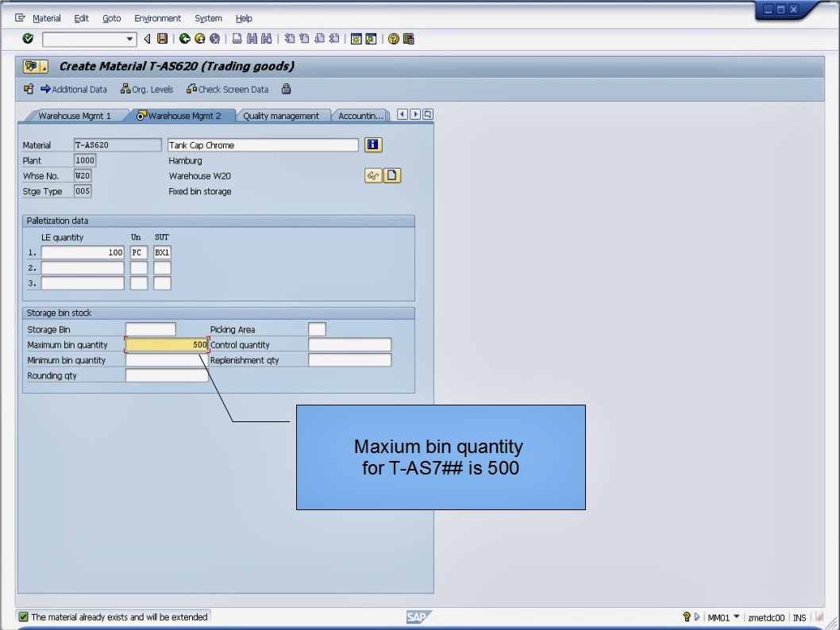Click the second LE quantity field

click(83, 268)
